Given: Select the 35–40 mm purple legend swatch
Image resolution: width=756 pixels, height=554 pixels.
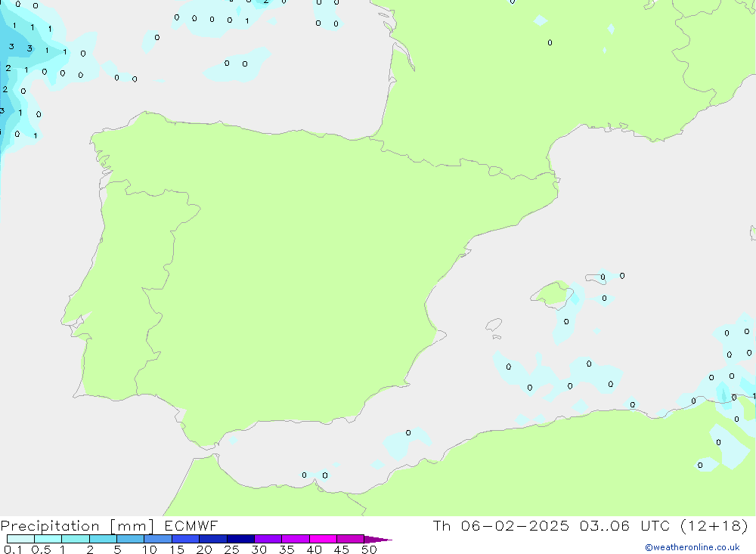Looking at the screenshot, I should [296, 539].
